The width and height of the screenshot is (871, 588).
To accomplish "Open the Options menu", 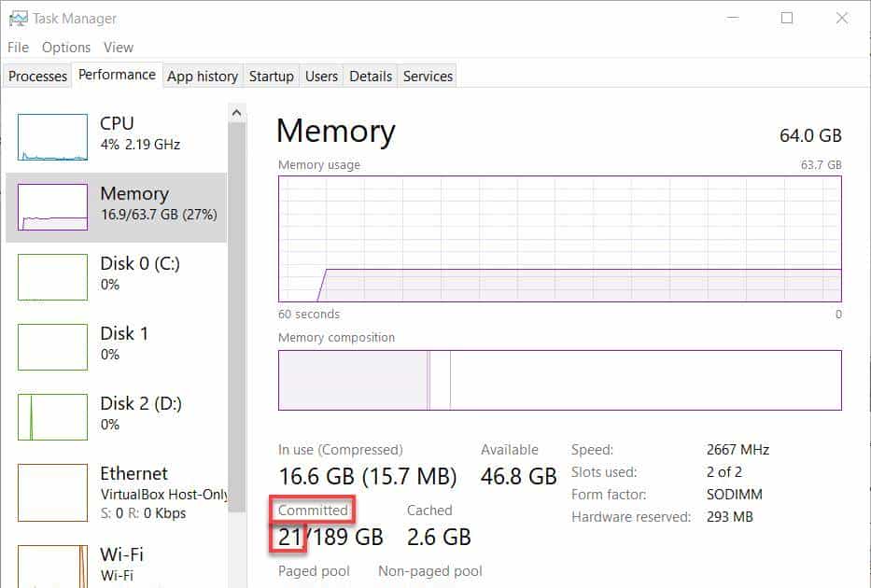I will (66, 47).
